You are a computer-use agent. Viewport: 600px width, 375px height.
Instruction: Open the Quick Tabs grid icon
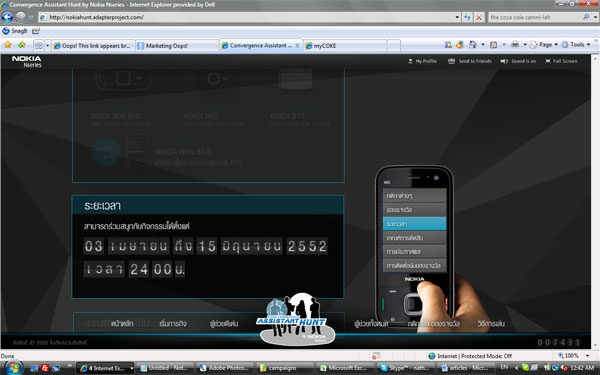pos(39,46)
